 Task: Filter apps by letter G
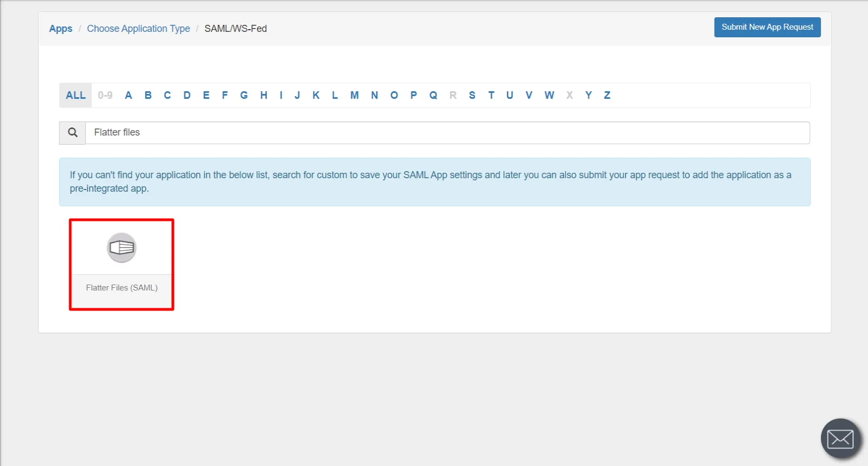coord(244,95)
